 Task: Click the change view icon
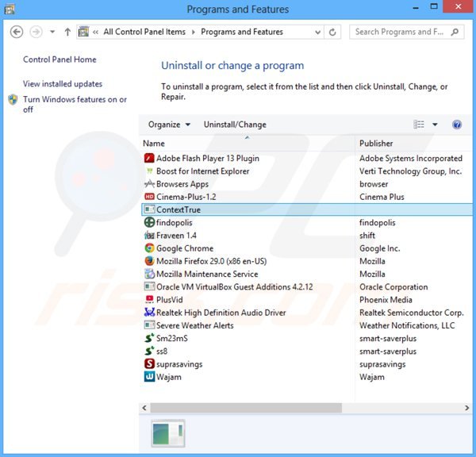tap(419, 125)
